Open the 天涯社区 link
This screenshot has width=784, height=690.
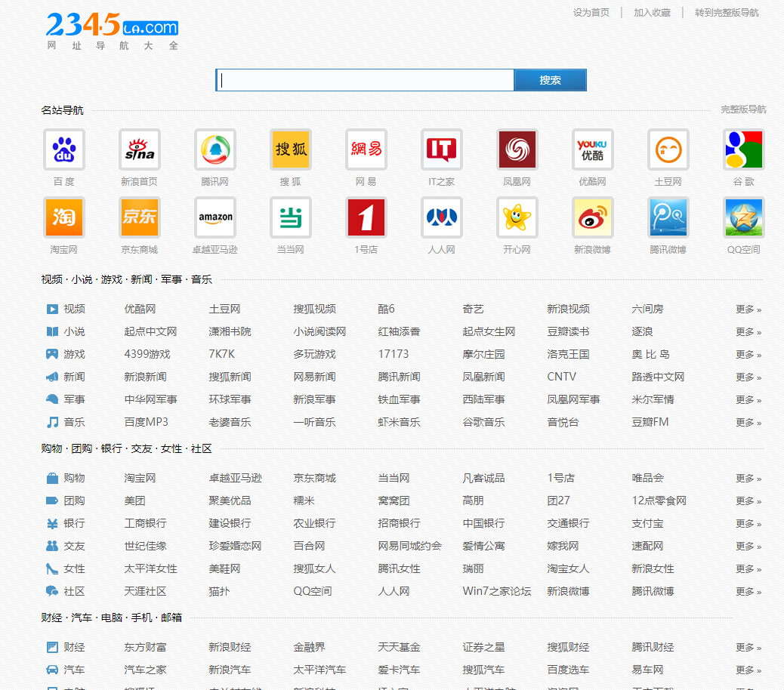(145, 592)
